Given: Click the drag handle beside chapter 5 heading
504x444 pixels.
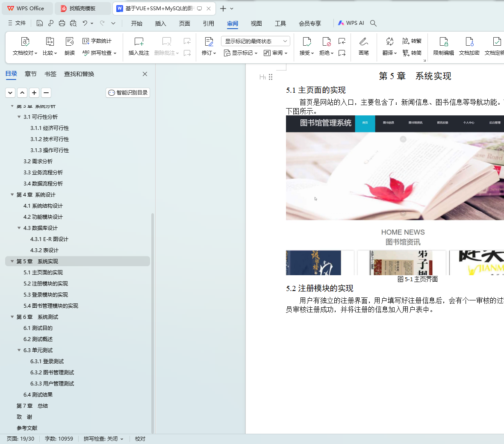Looking at the screenshot, I should click(x=271, y=77).
